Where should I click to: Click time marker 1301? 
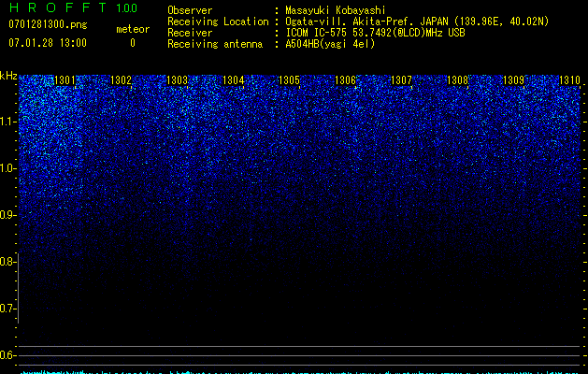(65, 80)
